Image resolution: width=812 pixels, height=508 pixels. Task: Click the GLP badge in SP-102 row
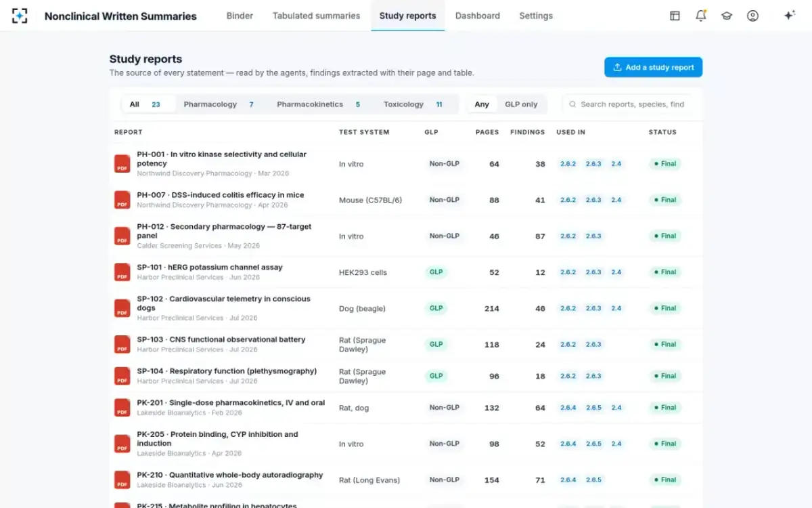point(436,308)
